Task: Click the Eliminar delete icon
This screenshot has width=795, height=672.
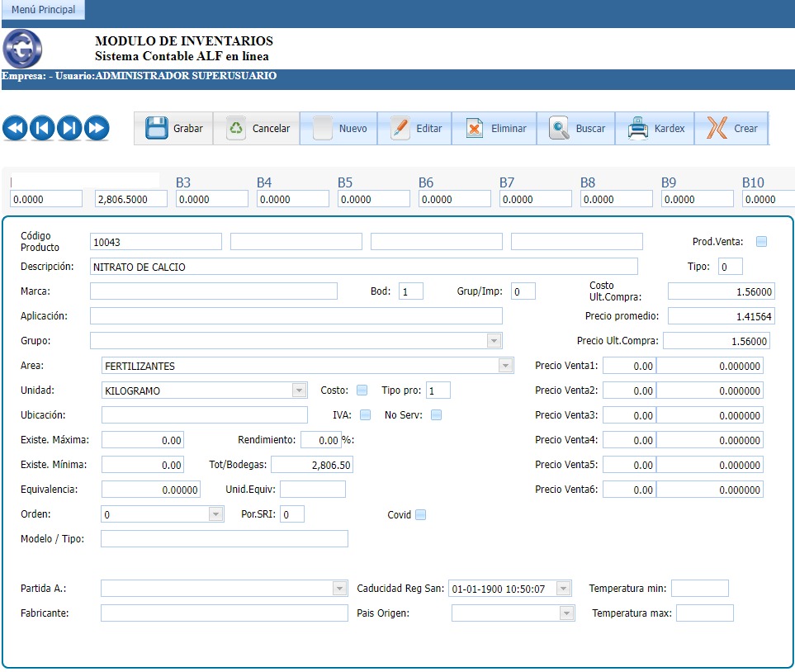Action: [x=474, y=128]
